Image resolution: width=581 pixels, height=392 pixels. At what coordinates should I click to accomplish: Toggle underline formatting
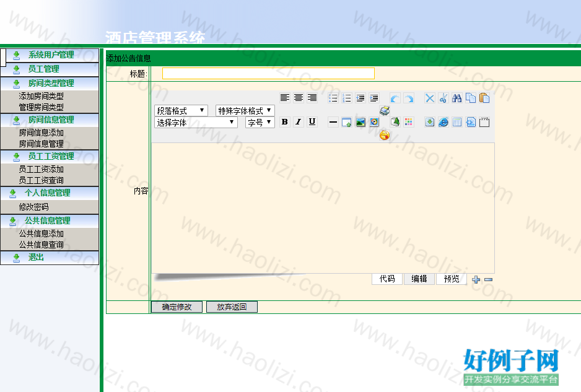(x=312, y=122)
